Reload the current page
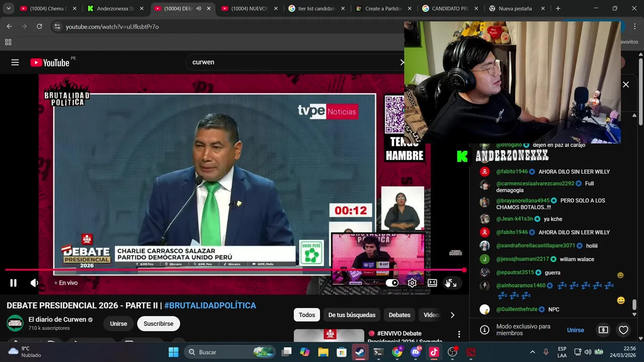The width and height of the screenshot is (644, 362). (x=39, y=26)
